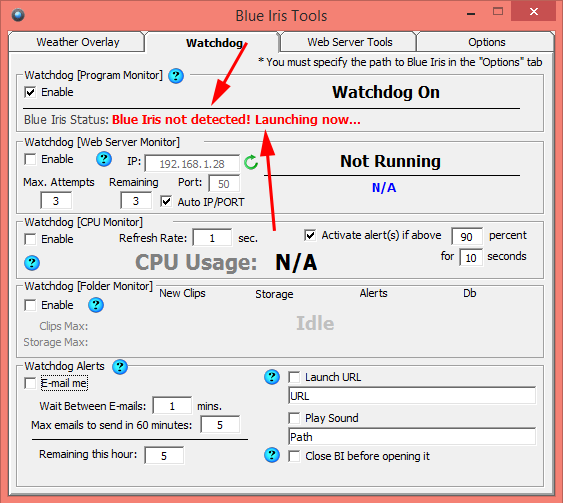Click the Refresh Rate field

pos(212,238)
